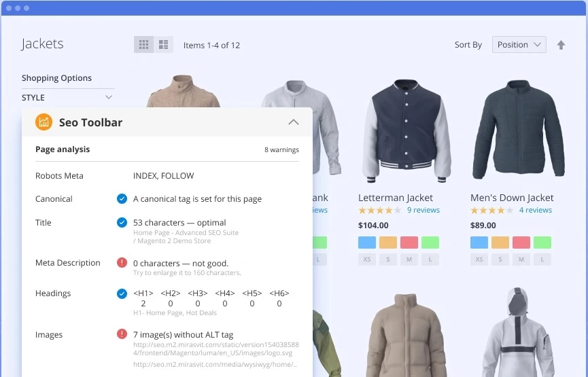Click the 'Jackets' page title
Screen dimensions: 588x377
[42, 44]
